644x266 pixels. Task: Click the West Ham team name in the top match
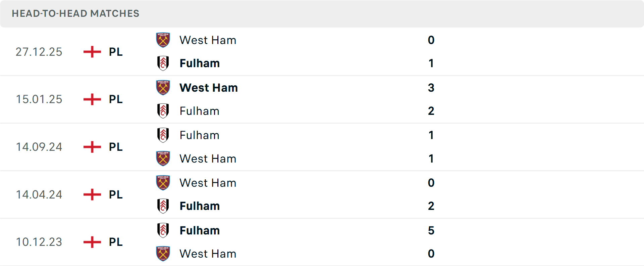(208, 40)
